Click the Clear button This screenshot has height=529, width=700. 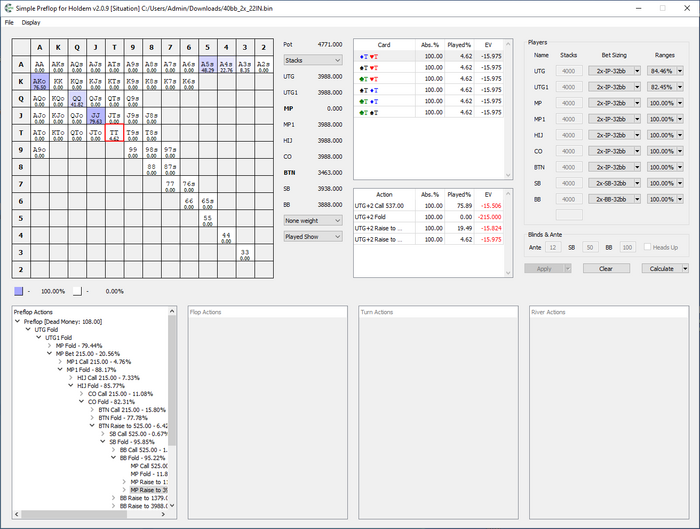pos(606,268)
